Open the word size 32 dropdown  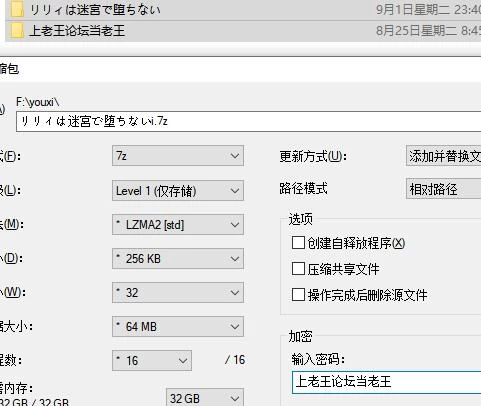tap(178, 293)
